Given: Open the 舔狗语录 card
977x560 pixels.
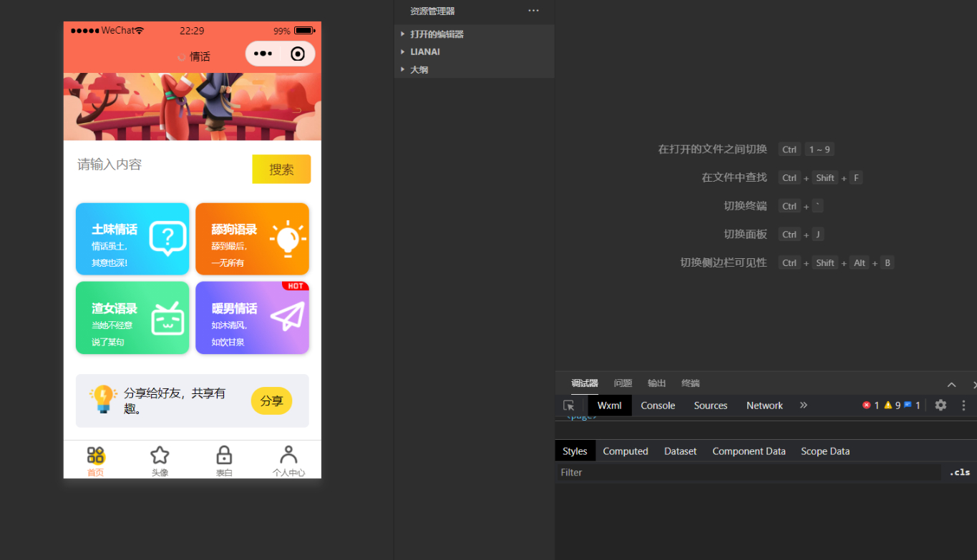Looking at the screenshot, I should pos(252,239).
